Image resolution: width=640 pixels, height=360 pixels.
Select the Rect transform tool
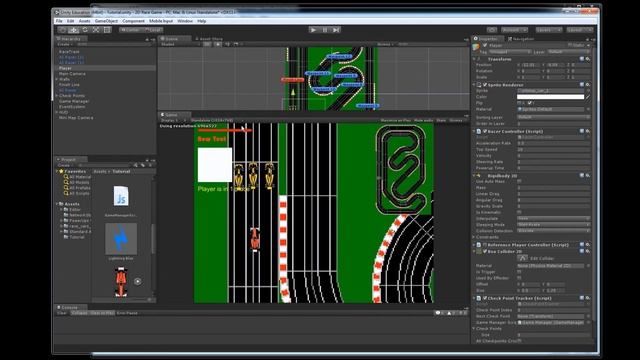pos(107,30)
